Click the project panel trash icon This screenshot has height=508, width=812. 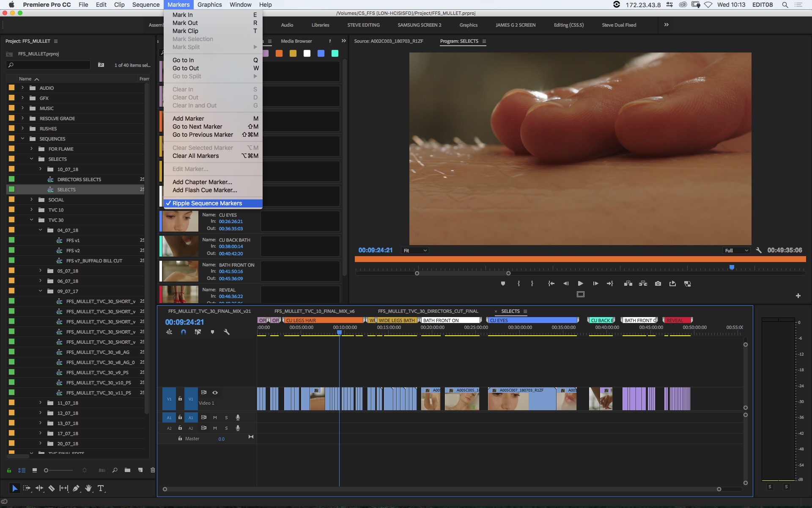click(x=153, y=470)
